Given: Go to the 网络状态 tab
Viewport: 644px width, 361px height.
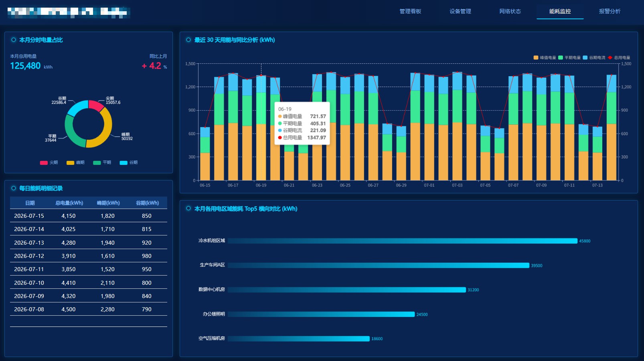Looking at the screenshot, I should pos(510,11).
